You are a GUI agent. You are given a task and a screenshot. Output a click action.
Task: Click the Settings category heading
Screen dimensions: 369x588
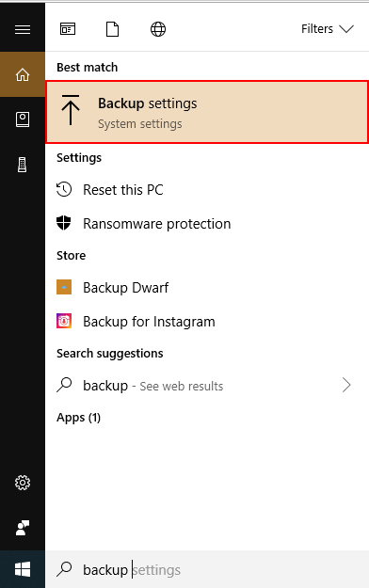(79, 158)
